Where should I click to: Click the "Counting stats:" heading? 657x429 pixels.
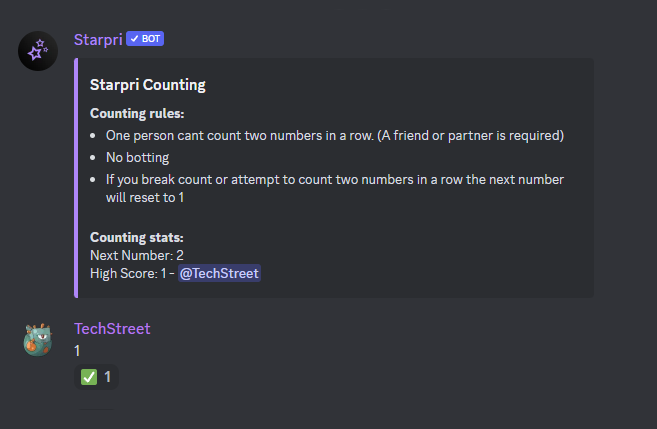[136, 237]
